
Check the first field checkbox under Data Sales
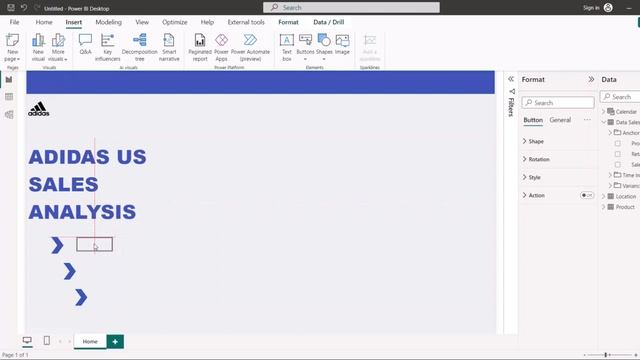(618, 143)
